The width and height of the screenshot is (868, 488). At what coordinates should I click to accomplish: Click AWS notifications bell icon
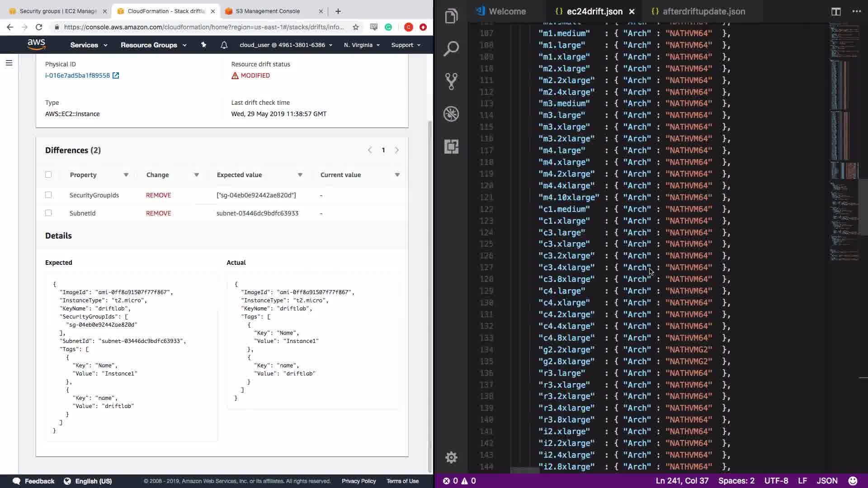tap(224, 45)
